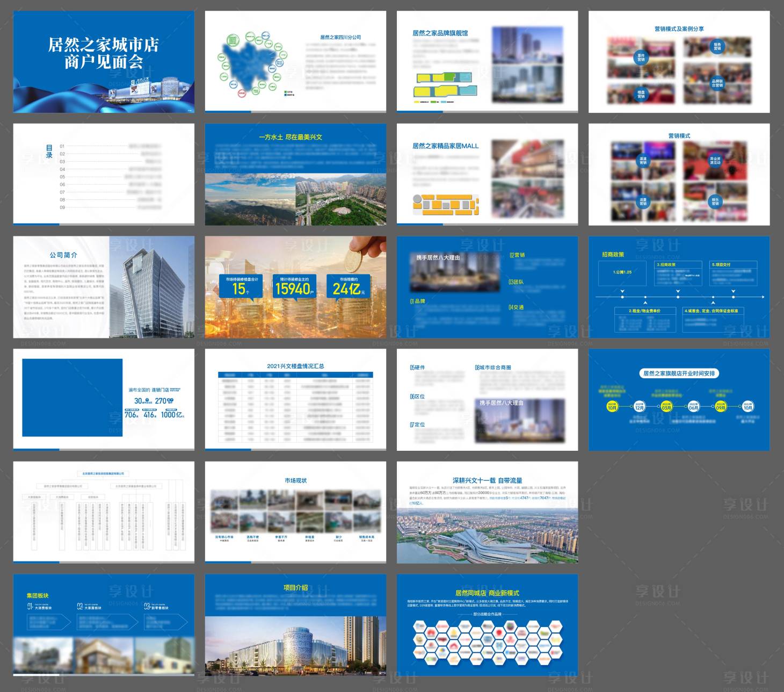Click the 08城市综合商圈 heading

pyautogui.click(x=493, y=367)
